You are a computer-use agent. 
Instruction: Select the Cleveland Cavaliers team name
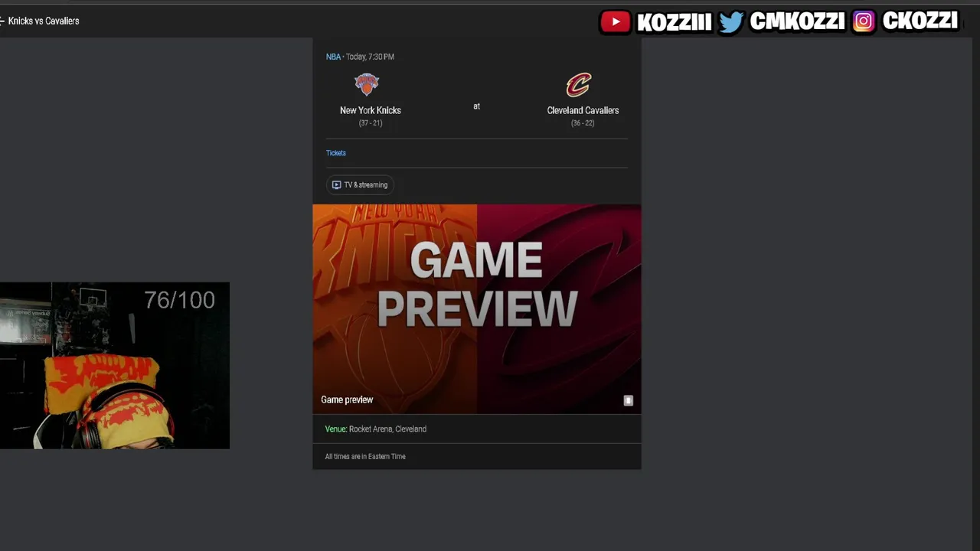click(x=583, y=110)
